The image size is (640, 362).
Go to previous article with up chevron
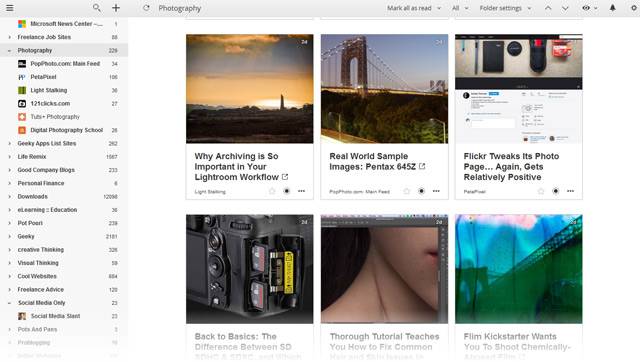coord(548,8)
